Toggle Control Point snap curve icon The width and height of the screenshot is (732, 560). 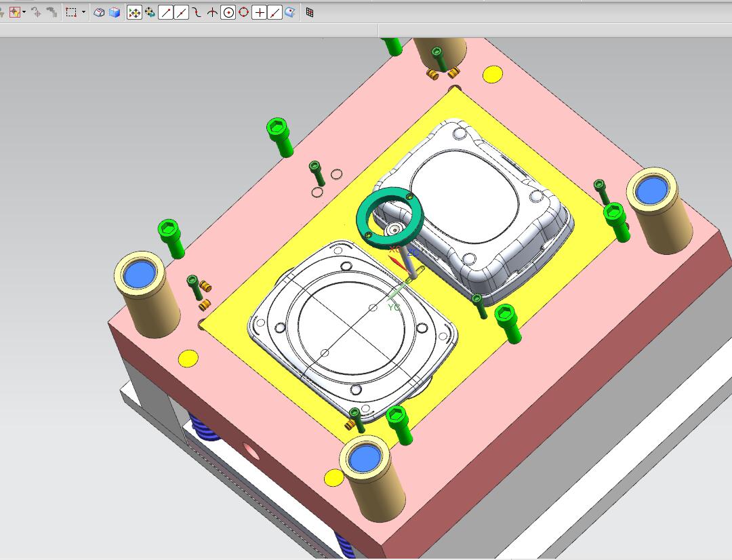coord(197,13)
